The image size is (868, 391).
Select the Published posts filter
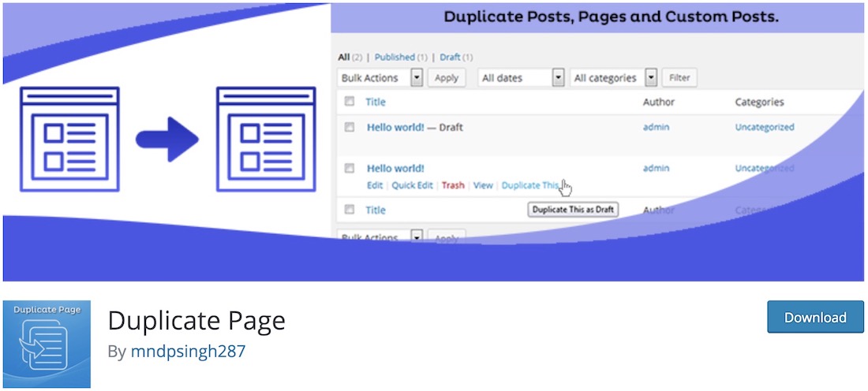395,57
